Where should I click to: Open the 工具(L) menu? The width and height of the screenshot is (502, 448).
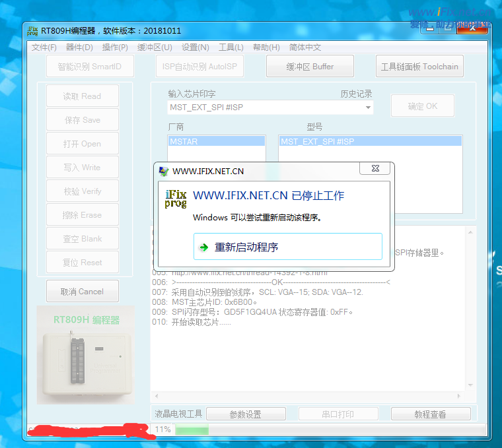pos(231,48)
